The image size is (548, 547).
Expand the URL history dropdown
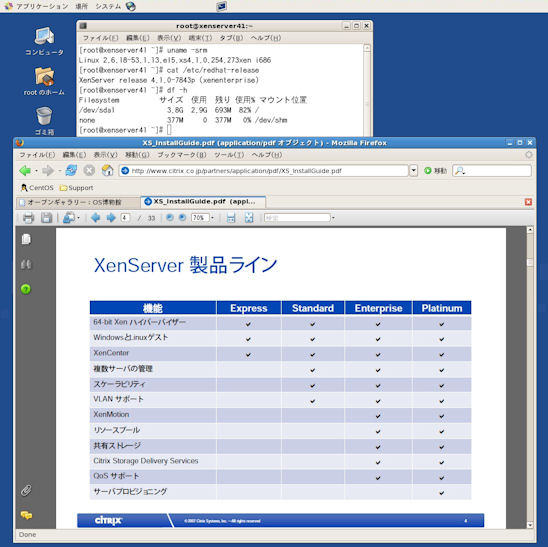413,171
